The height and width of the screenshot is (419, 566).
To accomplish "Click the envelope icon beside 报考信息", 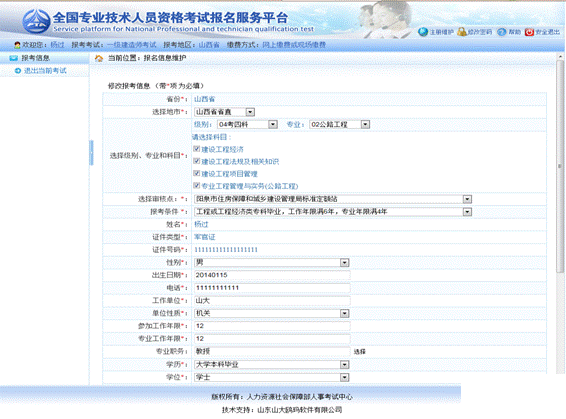I will point(14,58).
